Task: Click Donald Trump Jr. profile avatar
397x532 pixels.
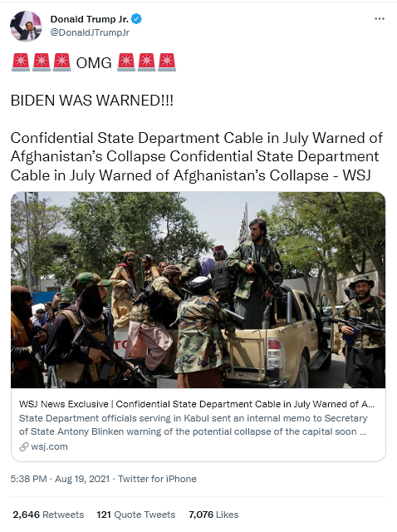Action: coord(26,26)
